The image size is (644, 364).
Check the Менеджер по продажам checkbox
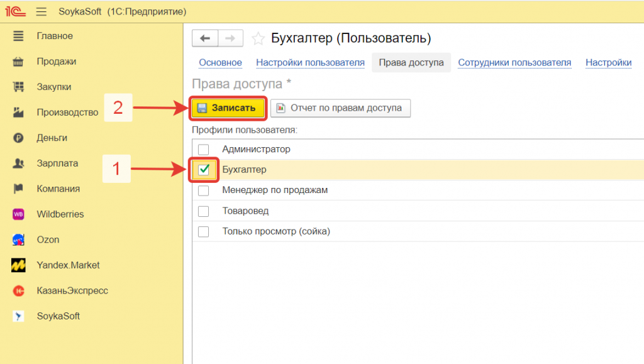203,190
